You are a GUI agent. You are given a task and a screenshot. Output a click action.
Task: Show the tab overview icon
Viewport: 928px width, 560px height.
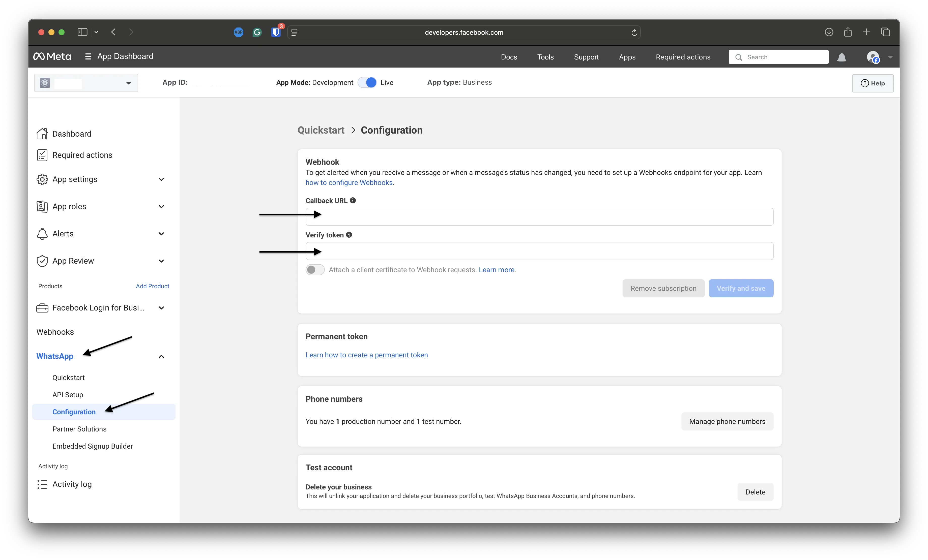(x=885, y=32)
